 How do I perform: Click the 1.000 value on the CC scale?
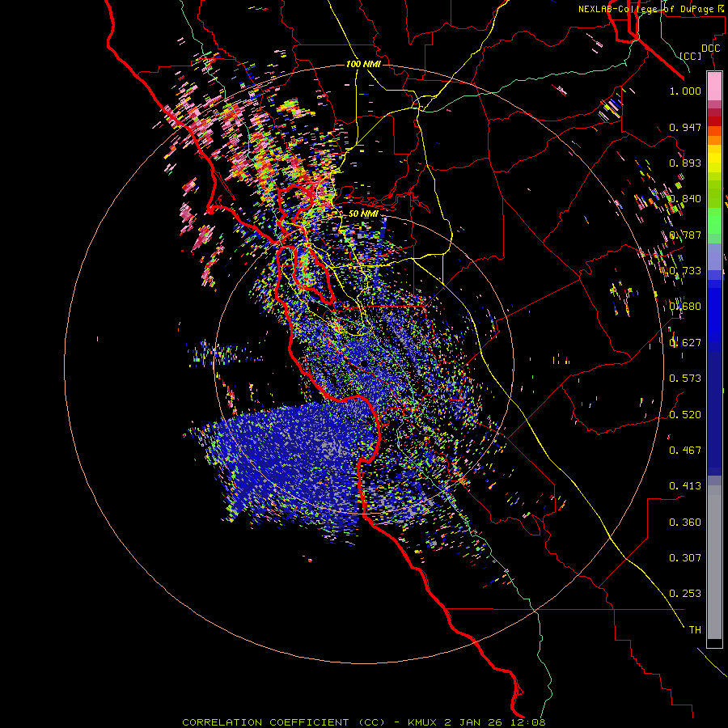[685, 91]
